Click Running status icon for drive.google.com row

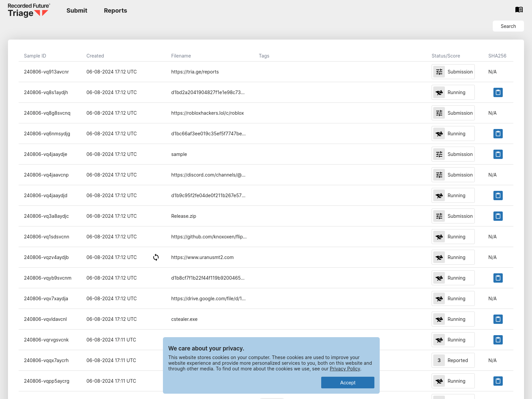(439, 299)
